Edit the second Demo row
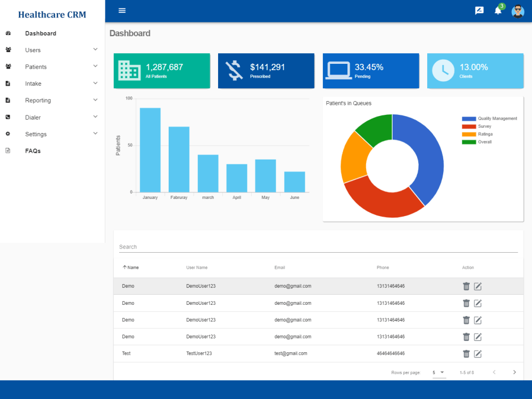532x399 pixels. click(478, 303)
